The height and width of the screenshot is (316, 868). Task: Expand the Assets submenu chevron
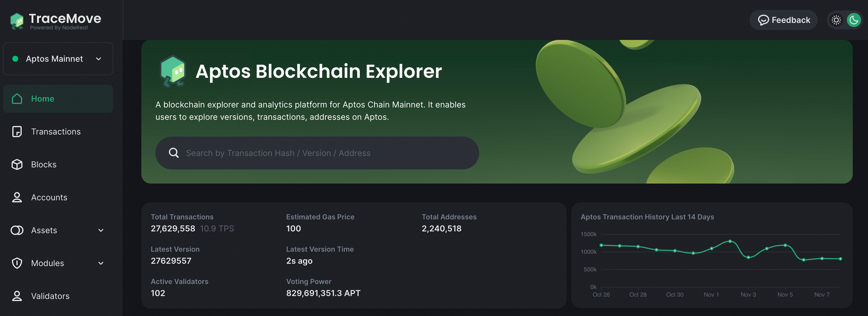[101, 230]
